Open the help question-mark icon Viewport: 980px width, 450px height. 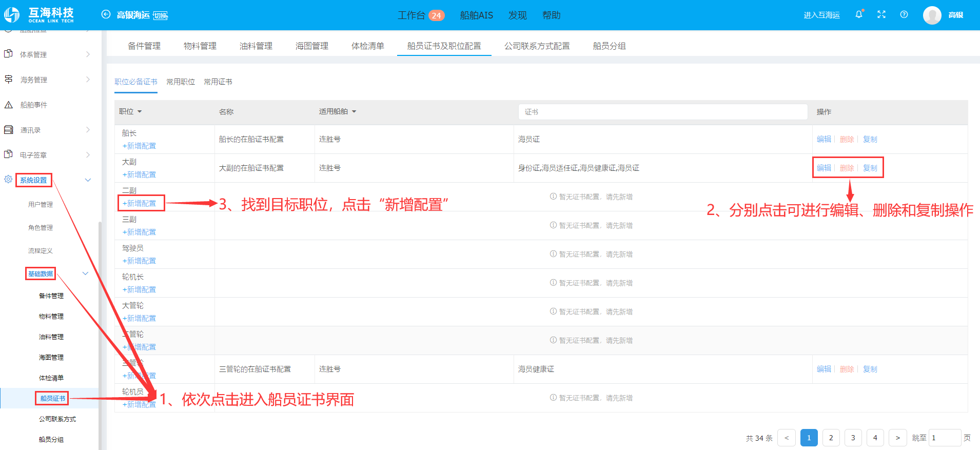pyautogui.click(x=904, y=14)
